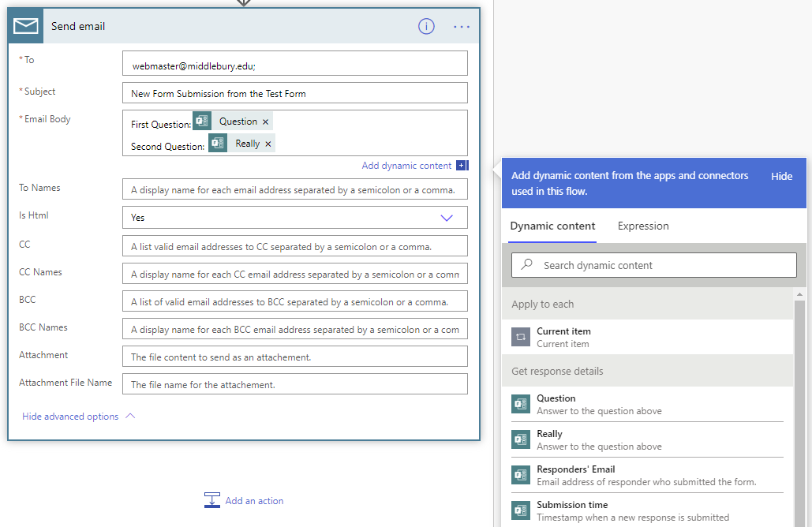This screenshot has height=527, width=812.
Task: Click the dynamic content list scrollbar
Action: (800, 394)
